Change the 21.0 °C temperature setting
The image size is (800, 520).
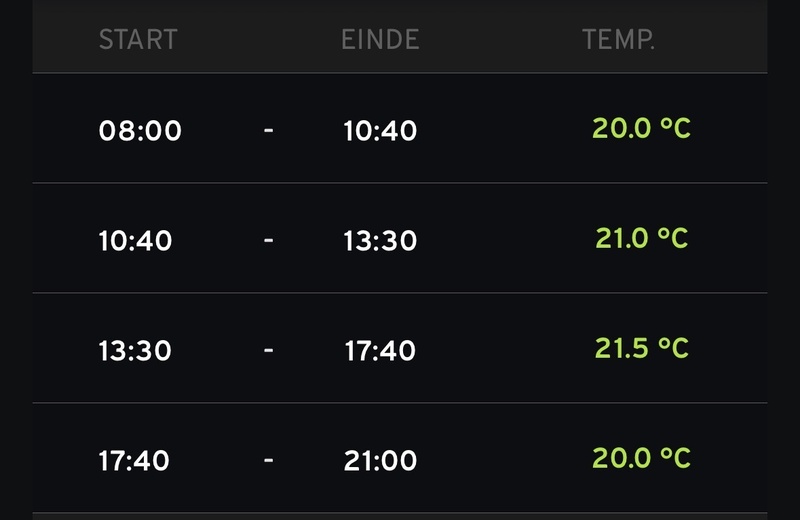tap(641, 239)
